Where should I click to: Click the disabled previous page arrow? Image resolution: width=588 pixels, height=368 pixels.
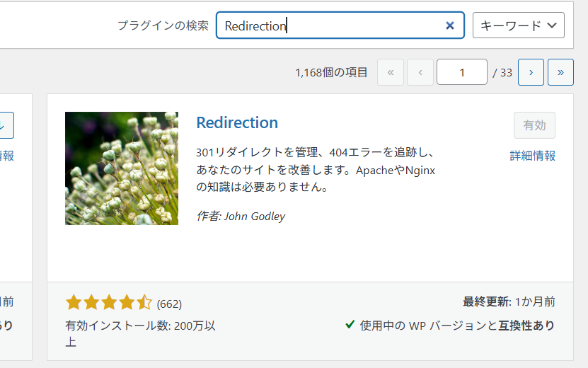420,72
